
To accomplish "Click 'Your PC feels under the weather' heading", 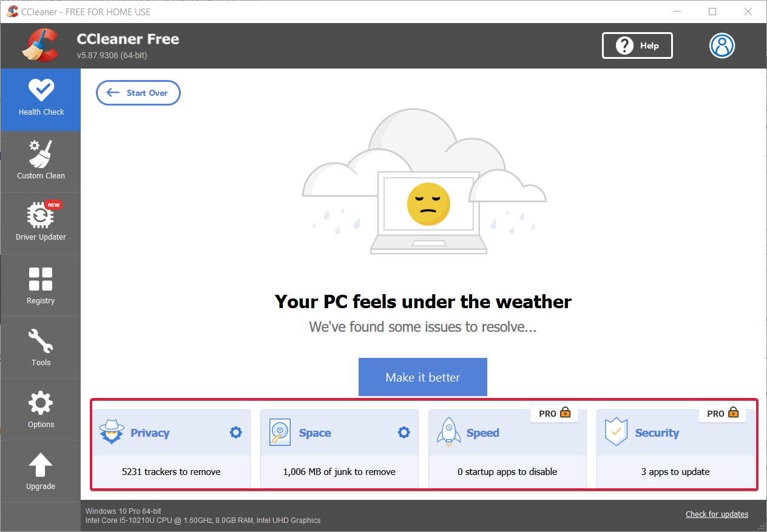I will pos(423,301).
